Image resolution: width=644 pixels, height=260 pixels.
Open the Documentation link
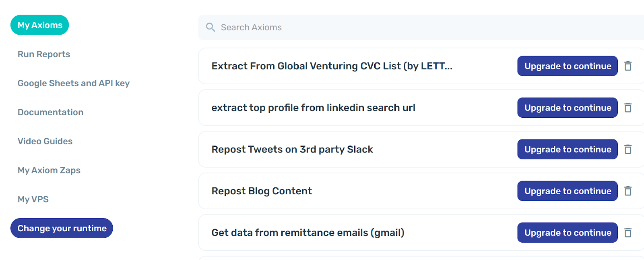tap(51, 112)
